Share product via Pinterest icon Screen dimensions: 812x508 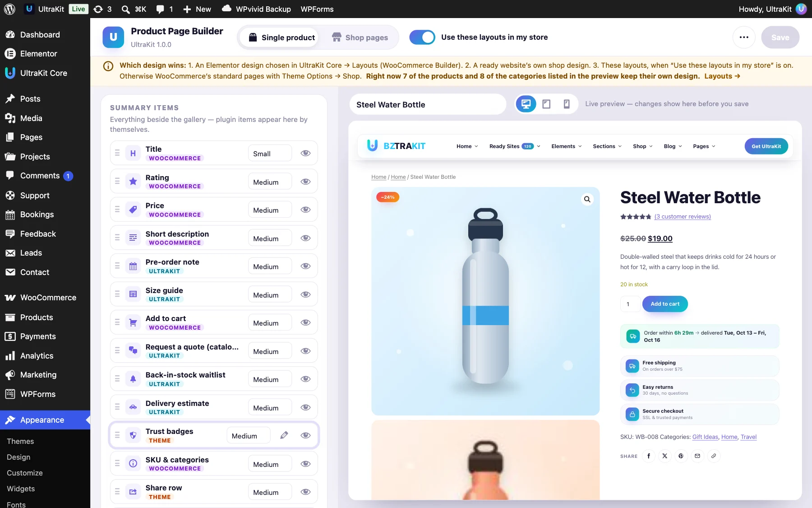pyautogui.click(x=681, y=456)
